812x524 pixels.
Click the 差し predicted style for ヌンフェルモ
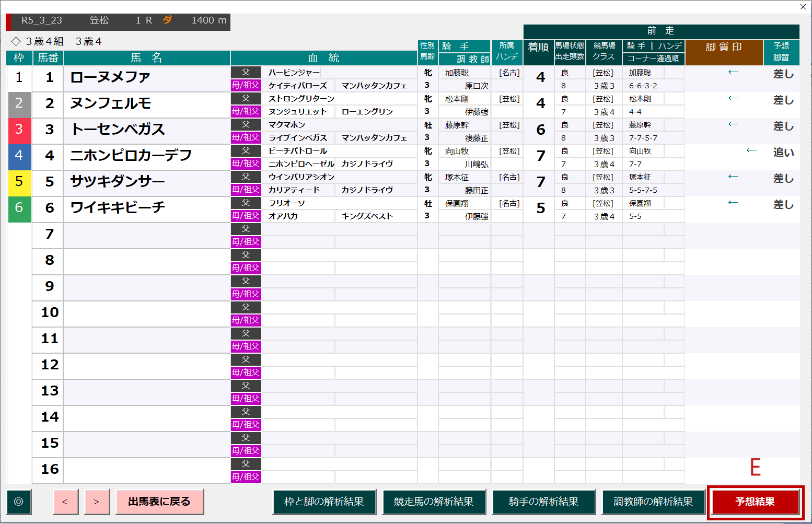point(783,100)
